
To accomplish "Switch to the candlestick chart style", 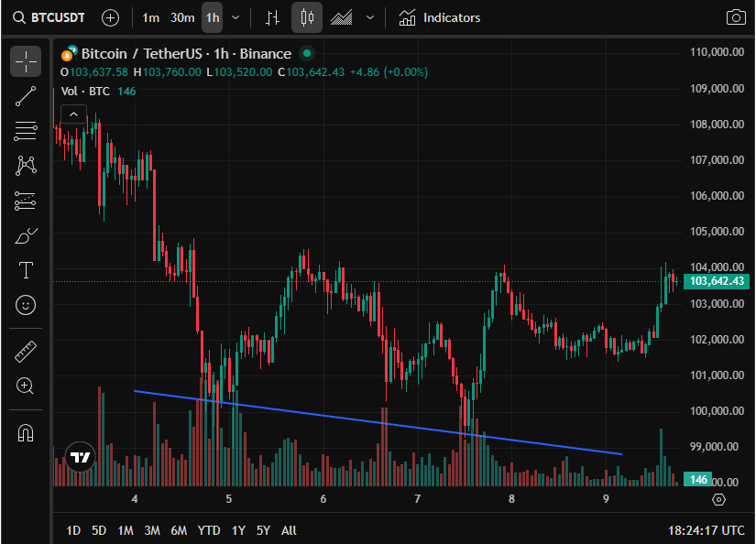I will (307, 17).
